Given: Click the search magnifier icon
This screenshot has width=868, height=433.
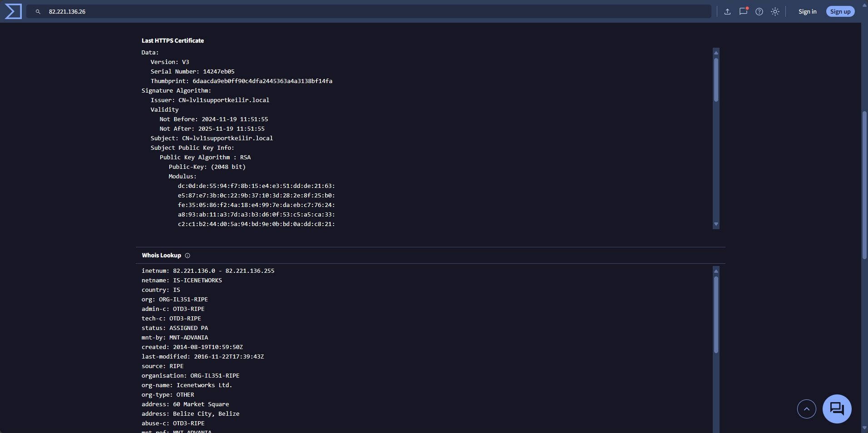Looking at the screenshot, I should (38, 12).
